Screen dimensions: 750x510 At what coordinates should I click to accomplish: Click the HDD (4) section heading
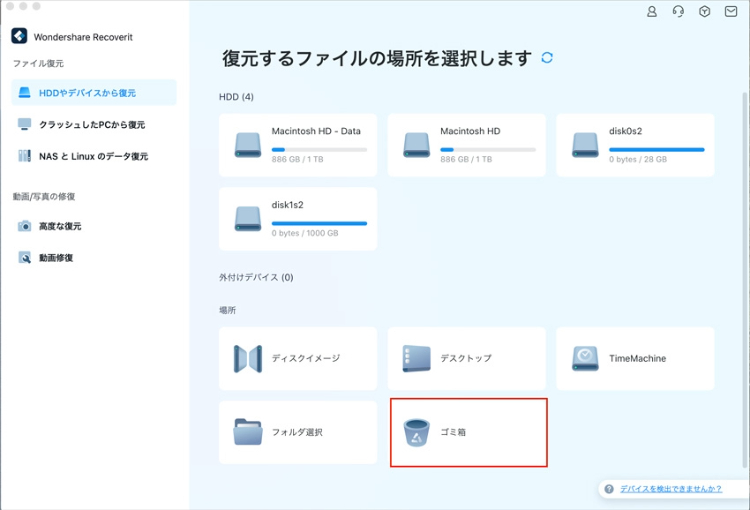pos(236,97)
